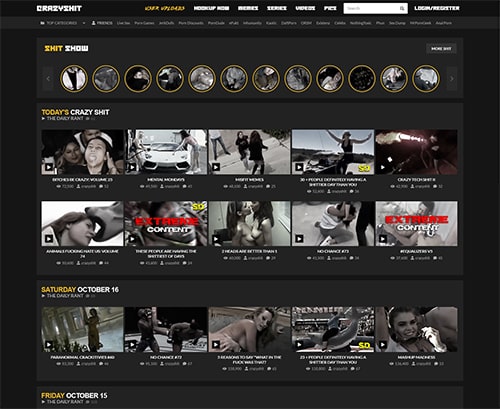Click the Login/Register link
Image resolution: width=500 pixels, height=409 pixels.
click(437, 8)
